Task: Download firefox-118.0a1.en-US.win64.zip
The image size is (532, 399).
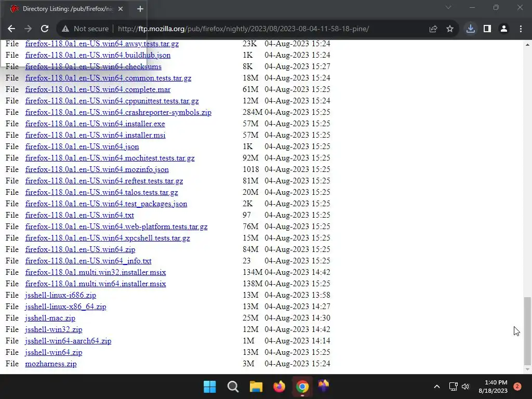Action: (x=80, y=249)
